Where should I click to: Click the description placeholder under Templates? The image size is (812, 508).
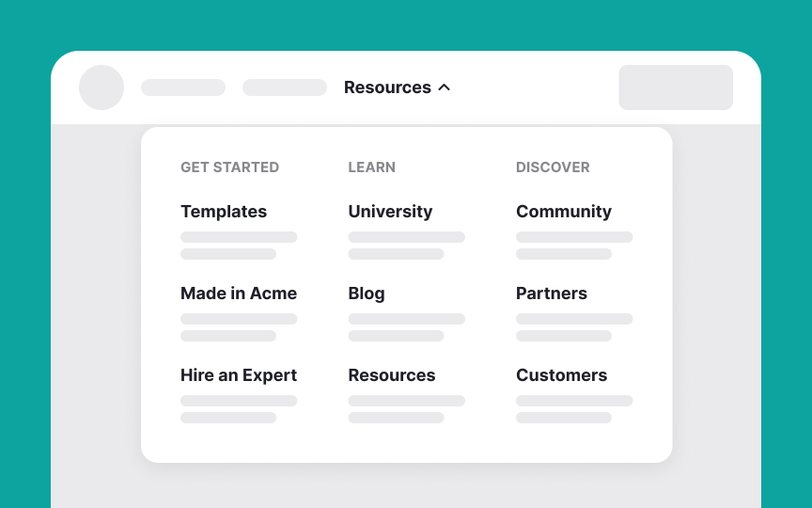click(239, 246)
